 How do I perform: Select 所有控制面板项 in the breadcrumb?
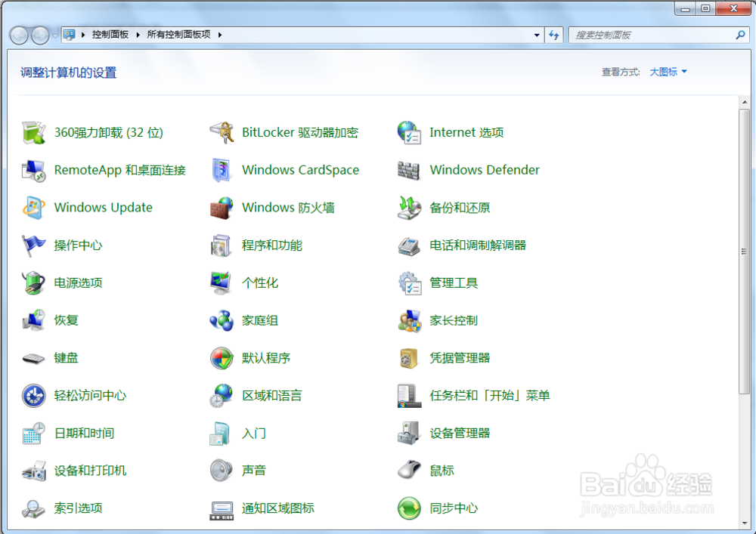click(x=179, y=35)
